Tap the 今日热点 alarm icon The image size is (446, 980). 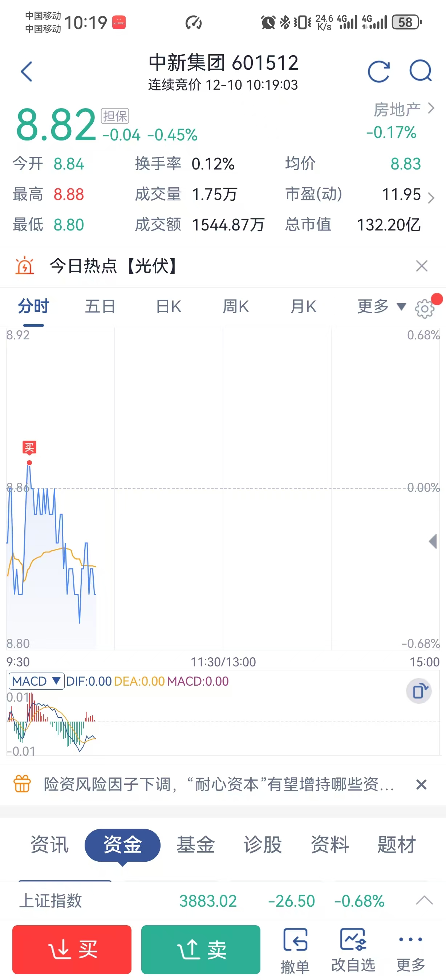pyautogui.click(x=25, y=266)
